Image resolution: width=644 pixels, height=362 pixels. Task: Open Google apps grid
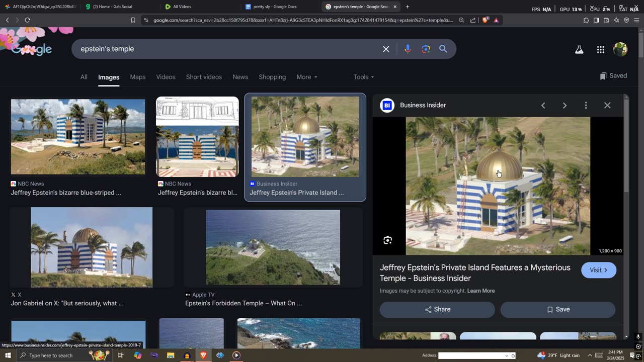point(600,49)
